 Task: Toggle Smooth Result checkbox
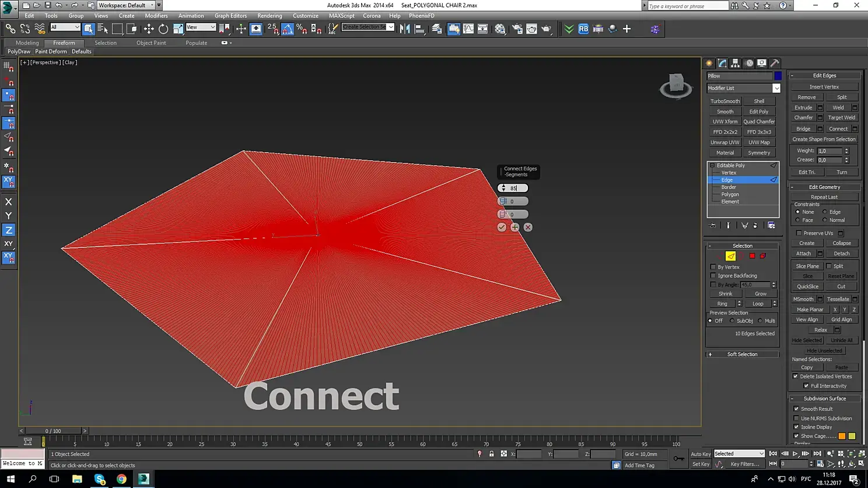click(x=796, y=409)
